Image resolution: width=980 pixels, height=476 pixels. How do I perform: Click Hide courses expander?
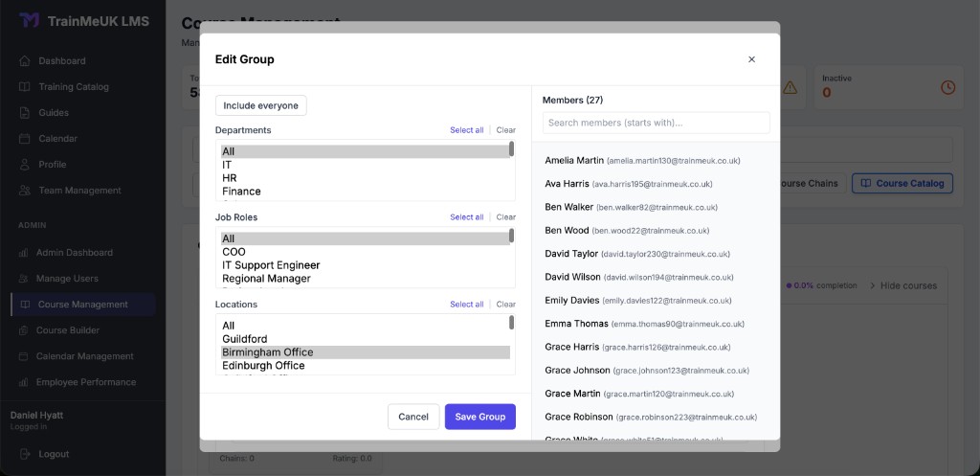pos(903,285)
